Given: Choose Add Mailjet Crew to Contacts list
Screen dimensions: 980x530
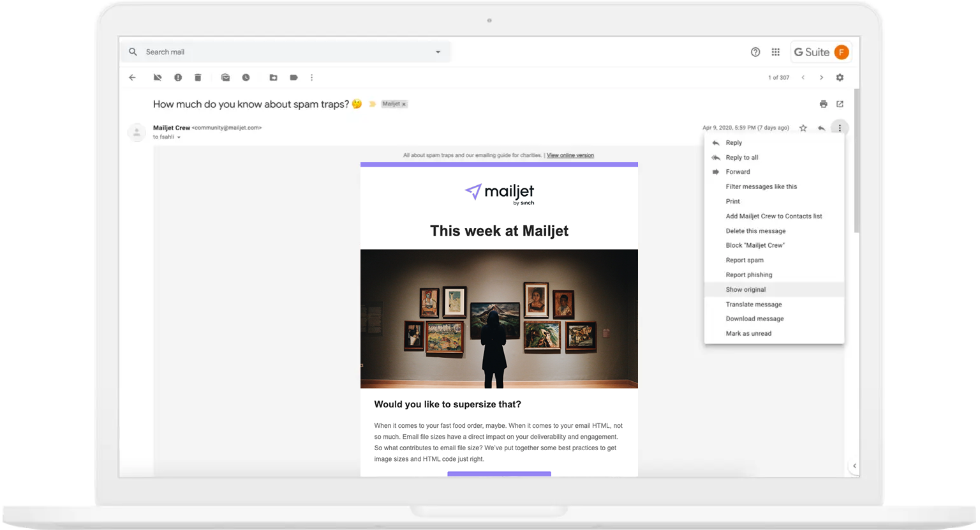Looking at the screenshot, I should point(774,216).
